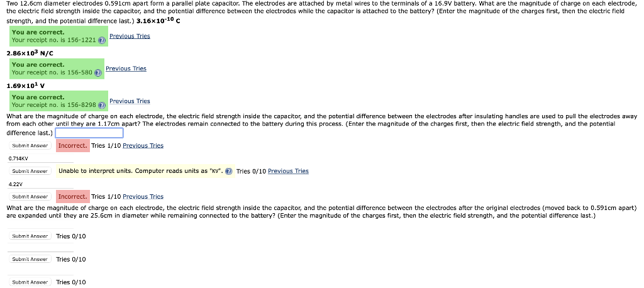Submit Answer for the empty charge field

[30, 145]
